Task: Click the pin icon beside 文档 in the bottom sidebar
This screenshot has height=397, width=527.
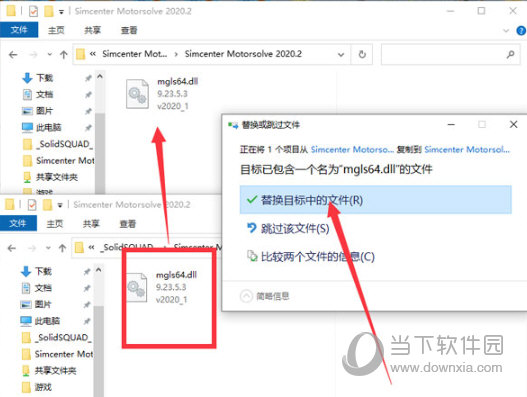Action: tap(87, 288)
